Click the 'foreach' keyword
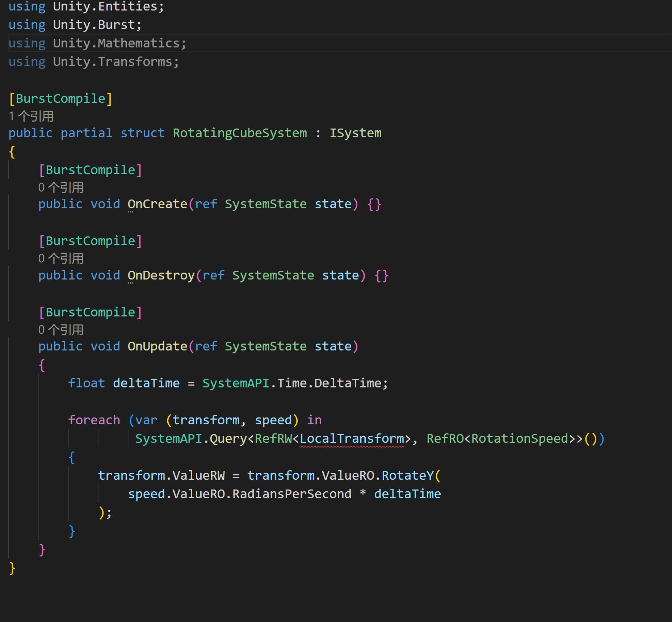672x622 pixels. pyautogui.click(x=94, y=420)
